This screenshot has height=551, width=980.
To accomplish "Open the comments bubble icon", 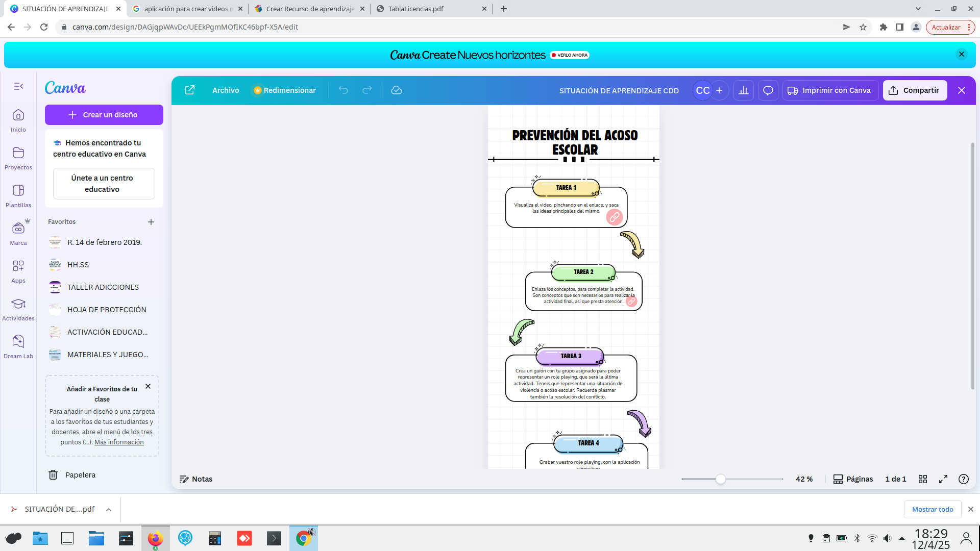I will (768, 90).
